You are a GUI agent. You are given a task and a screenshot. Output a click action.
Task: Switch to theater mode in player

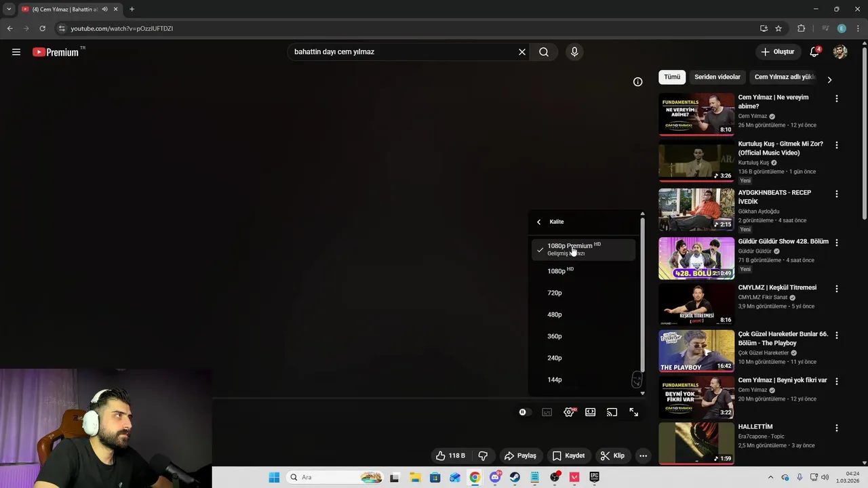coord(591,412)
